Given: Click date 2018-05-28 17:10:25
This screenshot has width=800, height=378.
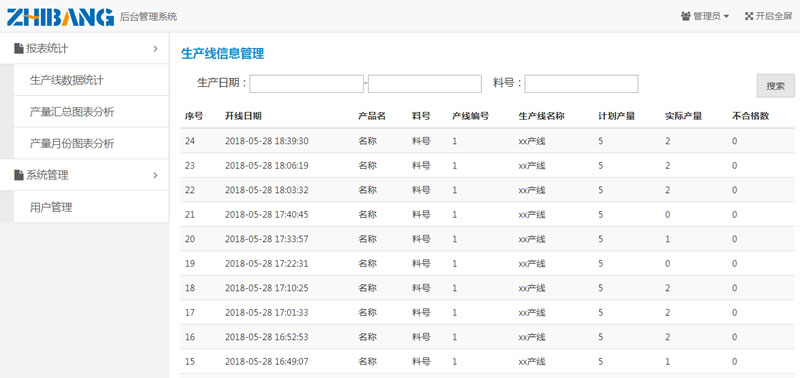Looking at the screenshot, I should pos(266,288).
